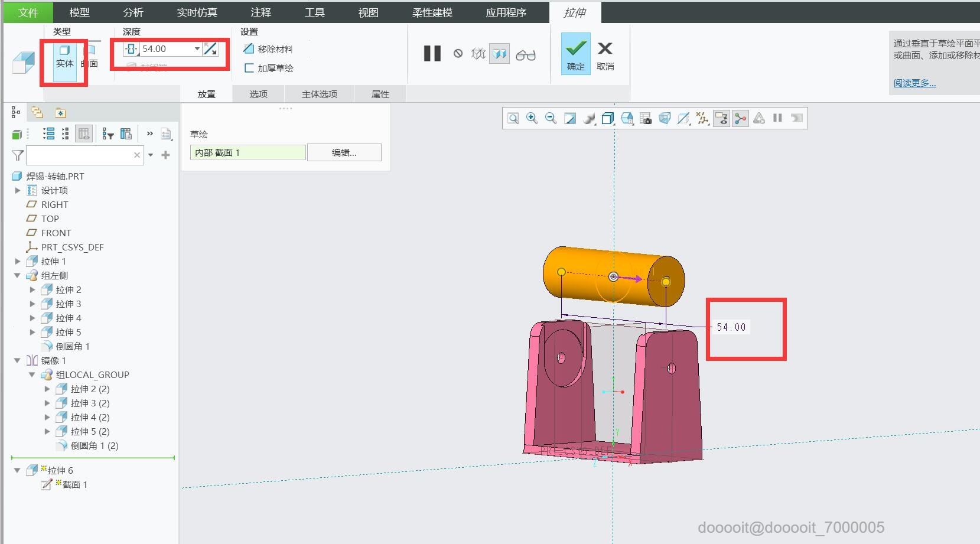Click the model tree search field
The height and width of the screenshot is (544, 980).
[x=79, y=155]
